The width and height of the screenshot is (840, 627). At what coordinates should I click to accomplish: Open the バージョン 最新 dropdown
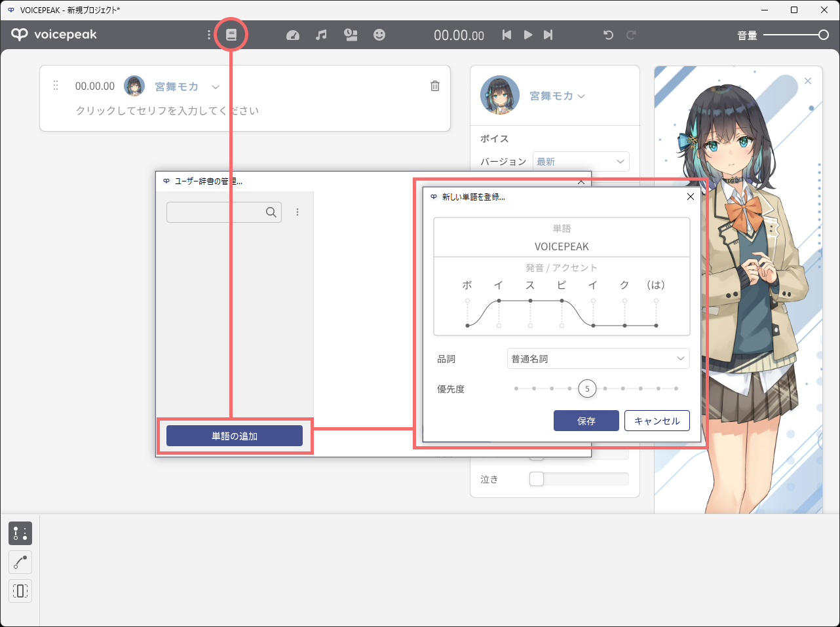pyautogui.click(x=581, y=161)
